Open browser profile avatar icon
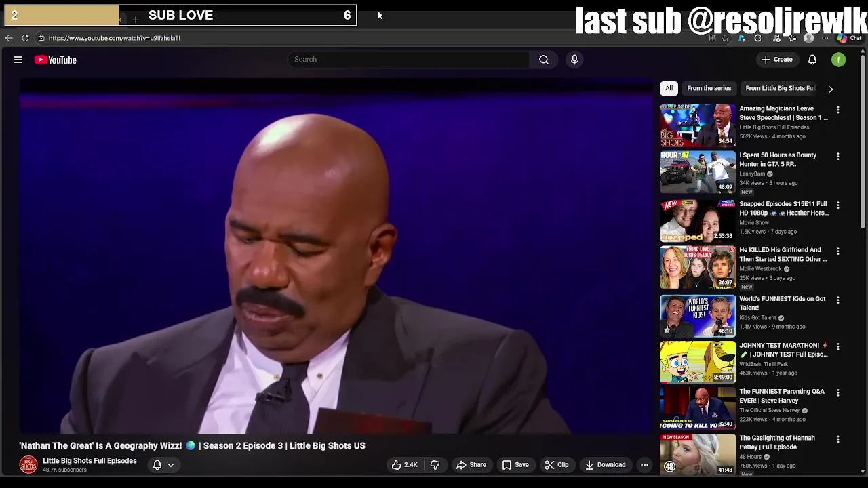Image resolution: width=868 pixels, height=488 pixels. (808, 38)
